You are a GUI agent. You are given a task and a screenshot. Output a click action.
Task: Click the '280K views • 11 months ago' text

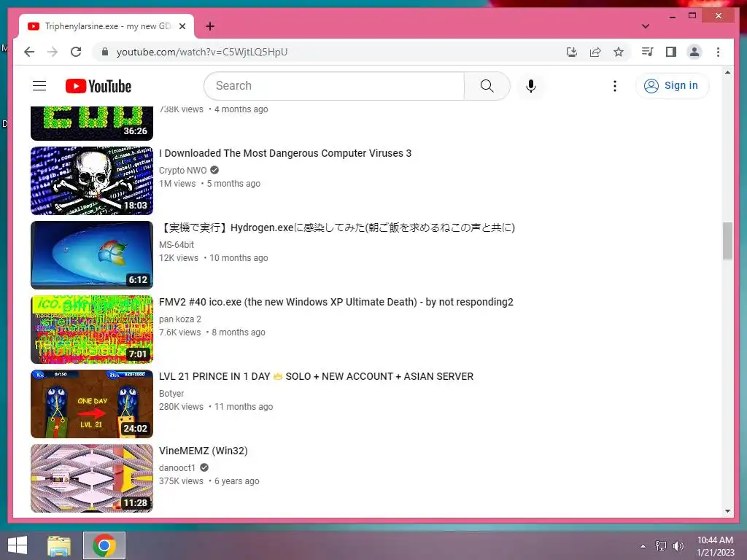216,407
